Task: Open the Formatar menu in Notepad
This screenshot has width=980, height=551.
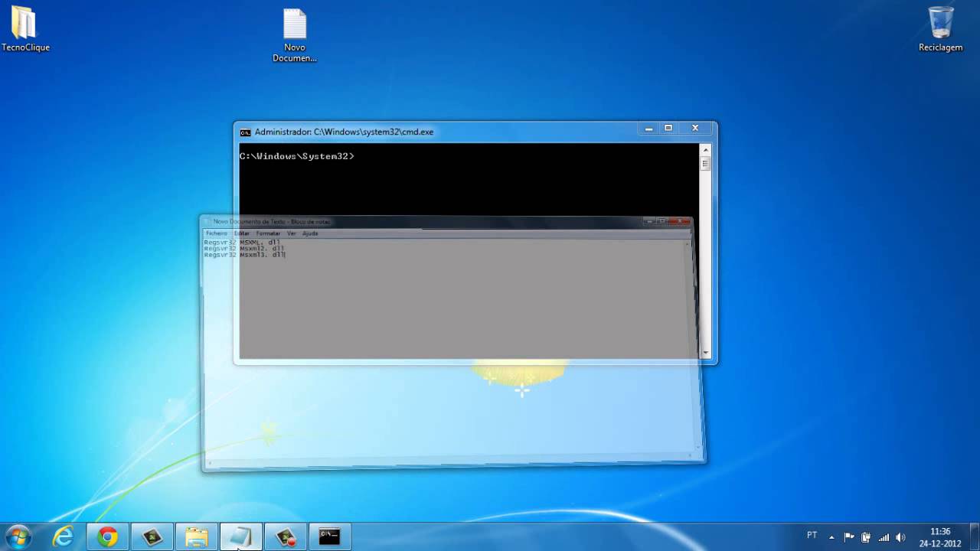Action: point(268,233)
